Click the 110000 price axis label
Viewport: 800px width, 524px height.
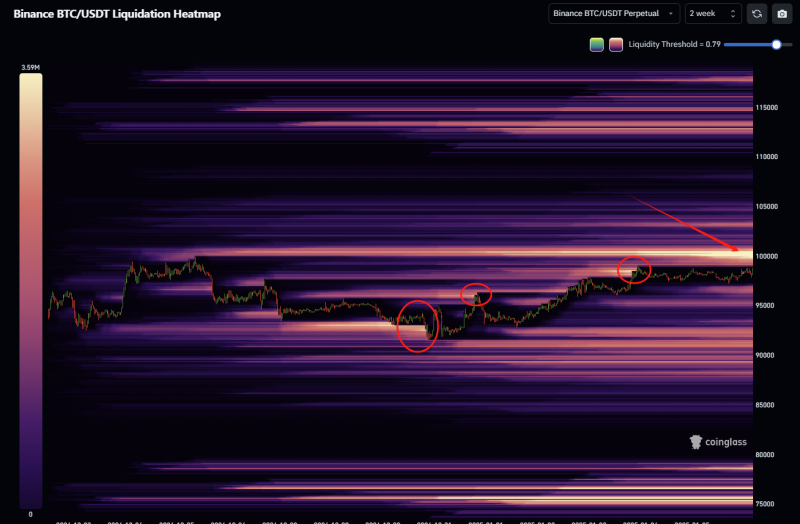(x=766, y=157)
